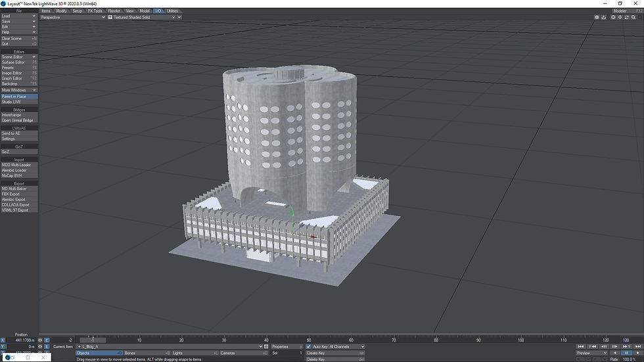The height and width of the screenshot is (362, 644).
Task: Switch to the Render tab
Action: pyautogui.click(x=114, y=11)
